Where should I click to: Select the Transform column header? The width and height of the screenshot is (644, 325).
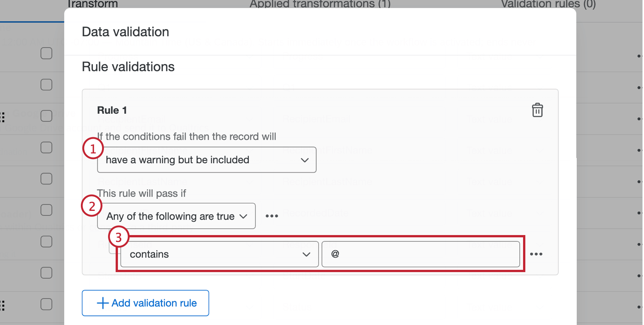(x=92, y=4)
